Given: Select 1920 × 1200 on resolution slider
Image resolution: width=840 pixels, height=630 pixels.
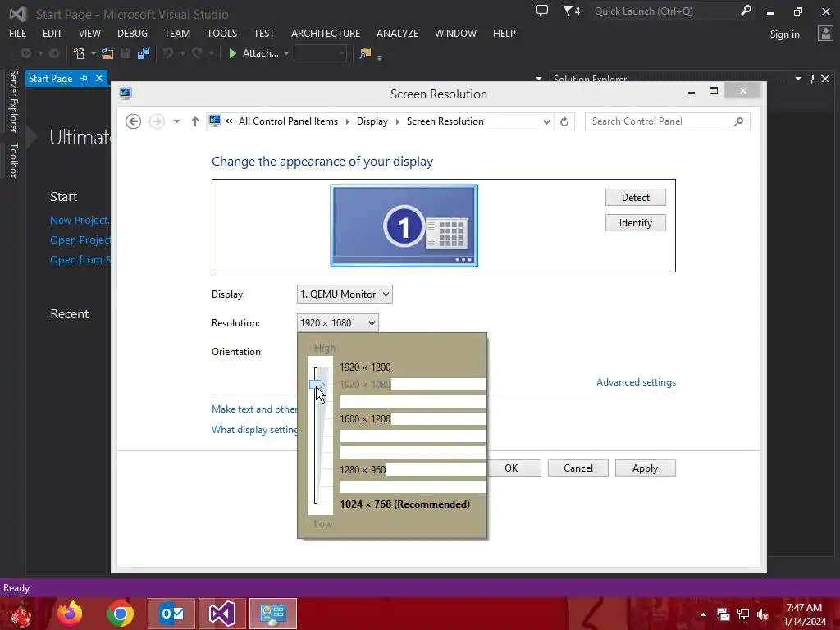Looking at the screenshot, I should [x=365, y=367].
